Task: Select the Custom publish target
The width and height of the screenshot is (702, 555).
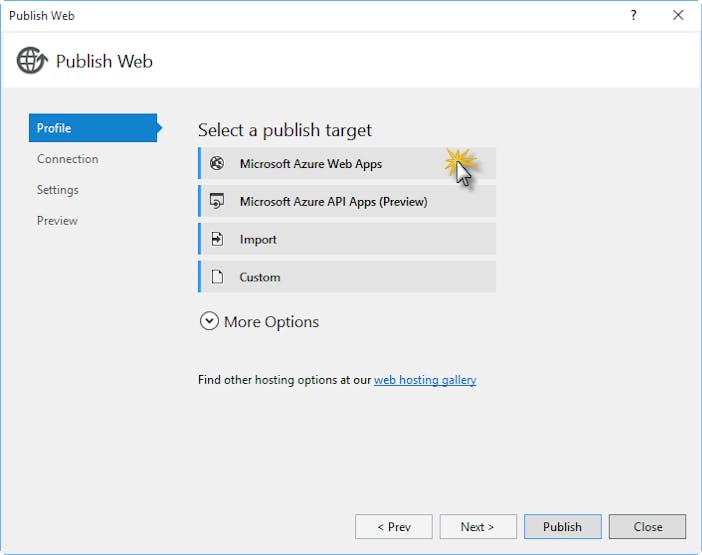Action: (347, 277)
